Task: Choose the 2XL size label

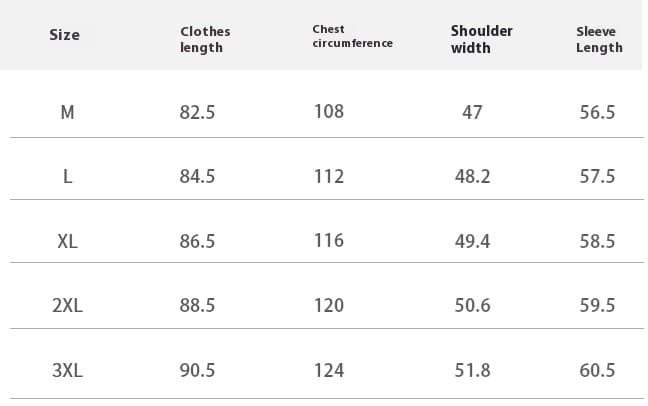Action: 67,306
